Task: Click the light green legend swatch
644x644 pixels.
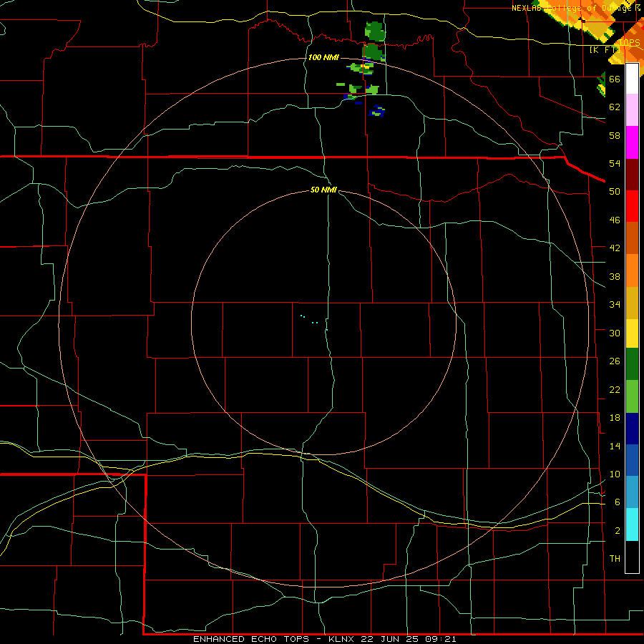Action: (x=632, y=396)
